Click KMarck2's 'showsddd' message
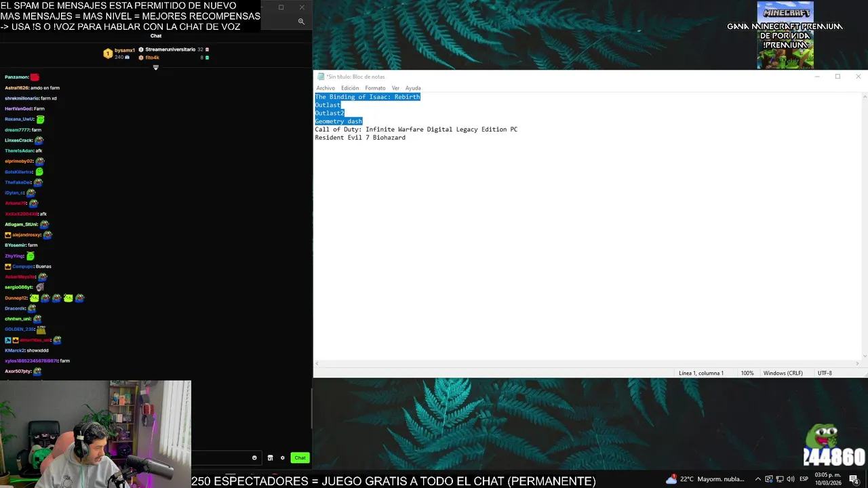The image size is (868, 488). [x=38, y=350]
